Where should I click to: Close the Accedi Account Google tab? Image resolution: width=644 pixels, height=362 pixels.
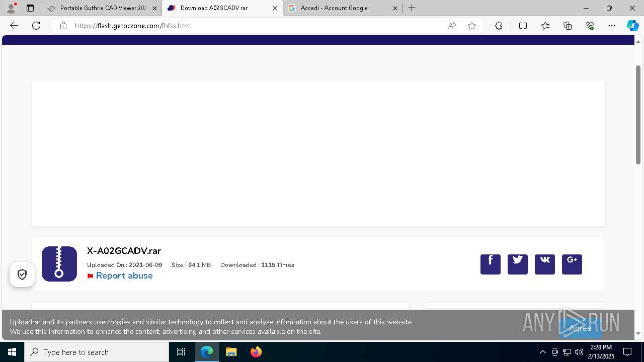tap(395, 8)
